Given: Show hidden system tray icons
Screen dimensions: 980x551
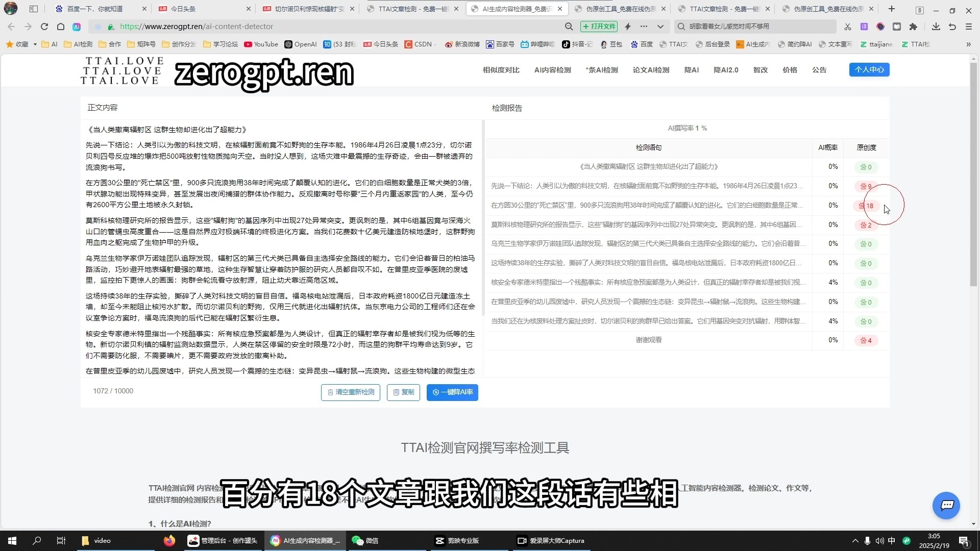Looking at the screenshot, I should [x=855, y=541].
